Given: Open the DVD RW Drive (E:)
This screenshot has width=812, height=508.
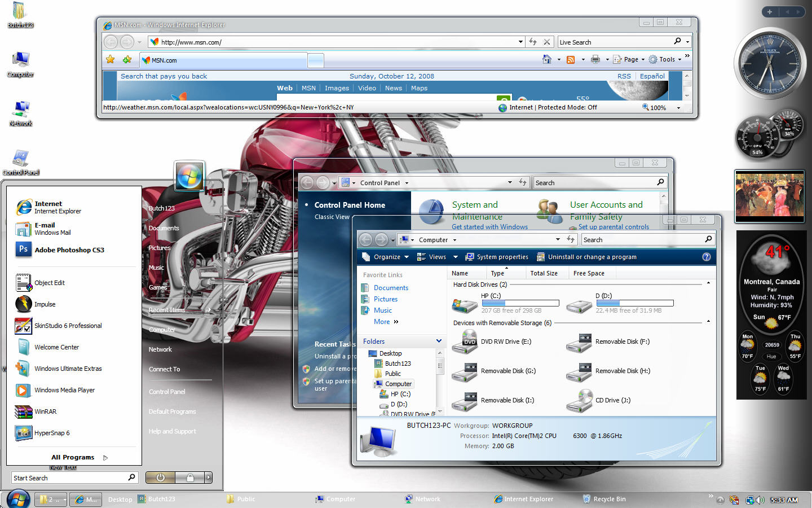Looking at the screenshot, I should point(505,341).
